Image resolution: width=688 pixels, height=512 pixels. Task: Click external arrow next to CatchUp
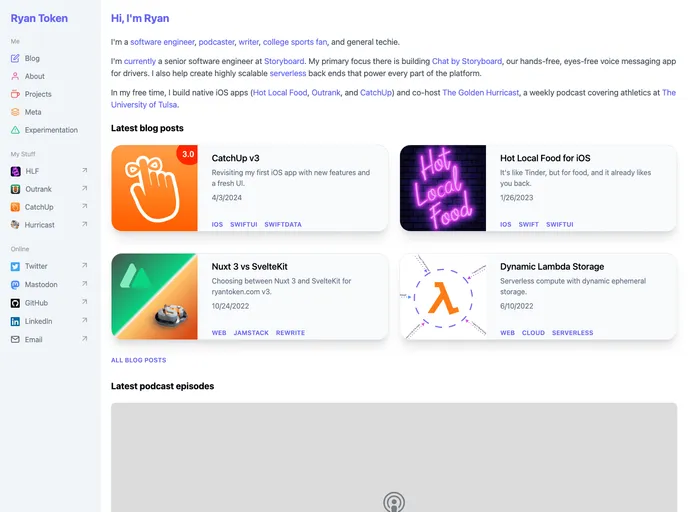point(85,206)
